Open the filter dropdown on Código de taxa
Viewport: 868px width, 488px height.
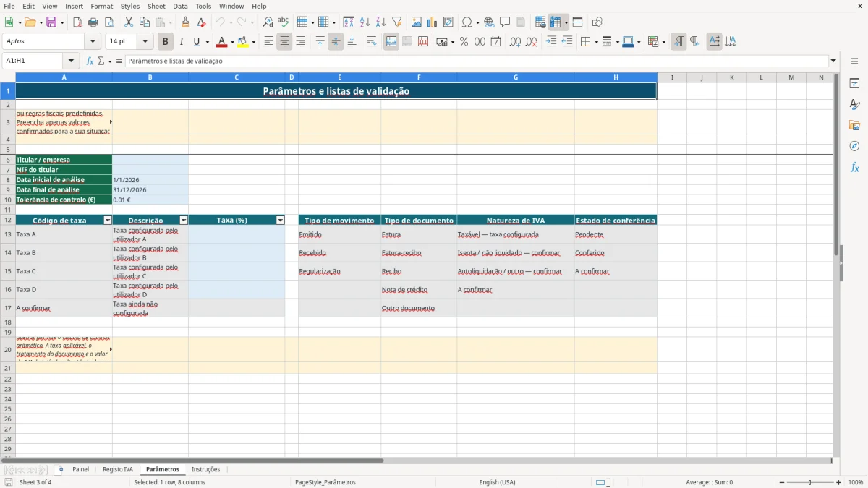pos(108,221)
